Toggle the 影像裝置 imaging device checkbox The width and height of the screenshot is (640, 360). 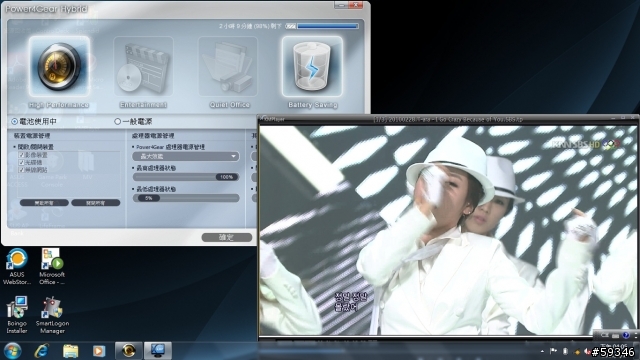[22, 155]
